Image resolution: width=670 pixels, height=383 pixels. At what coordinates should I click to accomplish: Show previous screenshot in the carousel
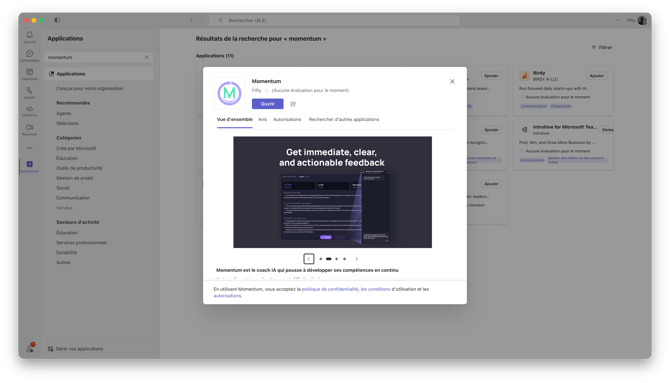309,259
